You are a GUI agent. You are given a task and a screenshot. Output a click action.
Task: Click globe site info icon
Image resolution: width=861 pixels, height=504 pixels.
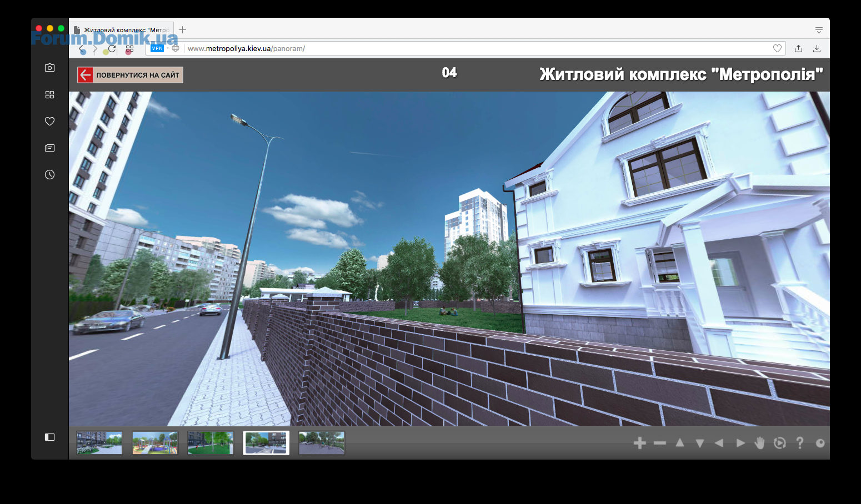coord(176,48)
